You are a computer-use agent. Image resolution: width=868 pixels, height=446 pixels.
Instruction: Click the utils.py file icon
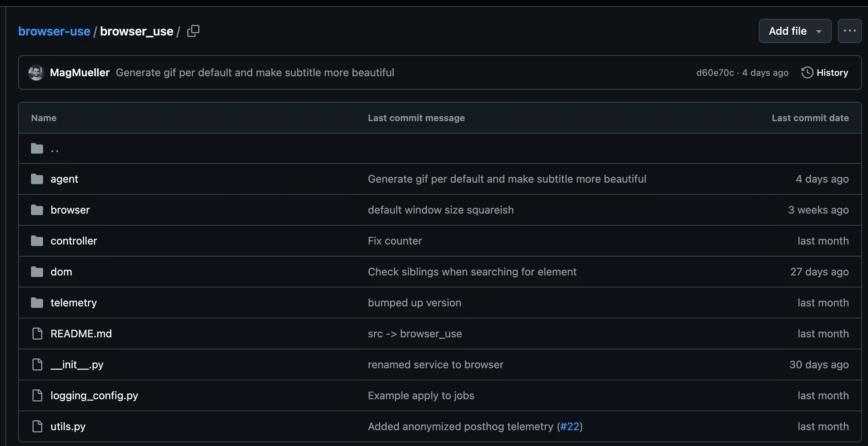coord(37,426)
